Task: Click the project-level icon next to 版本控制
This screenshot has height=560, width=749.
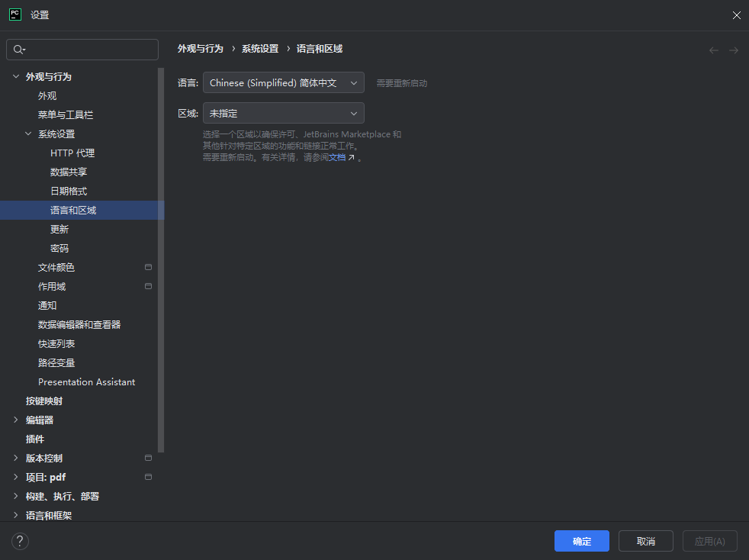Action: (149, 458)
